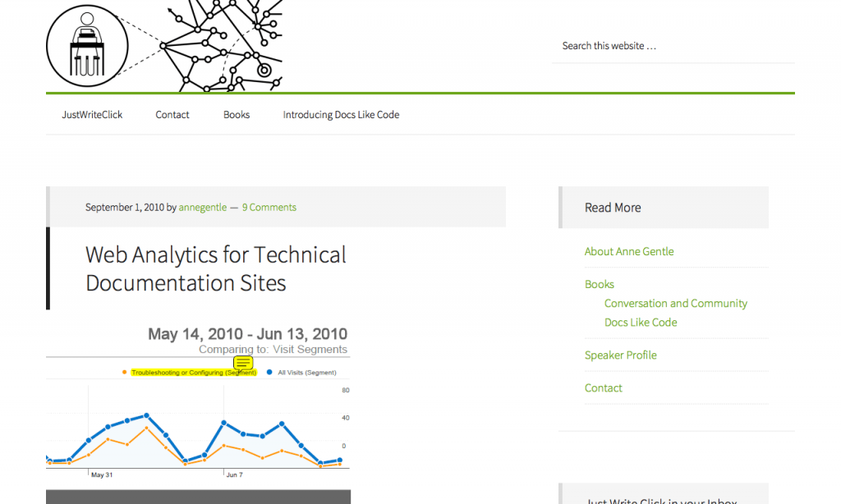Toggle the blue All Visits segment legend marker
This screenshot has width=841, height=504.
269,372
